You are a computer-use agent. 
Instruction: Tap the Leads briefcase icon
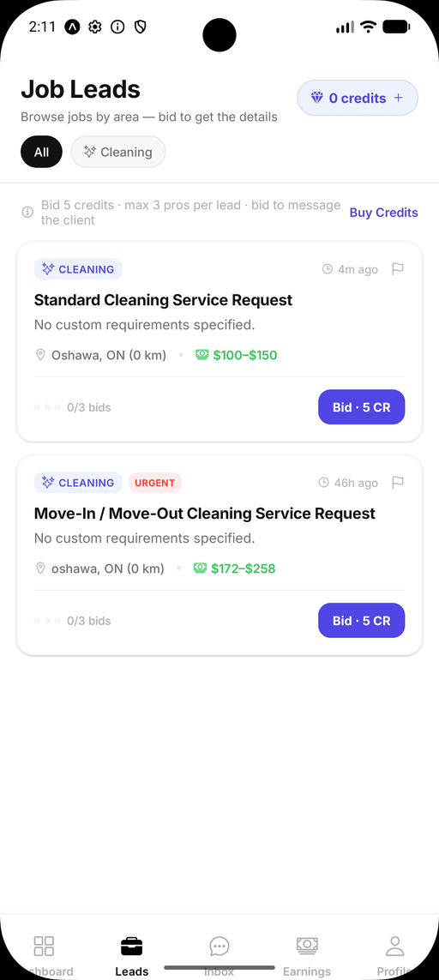pos(131,946)
